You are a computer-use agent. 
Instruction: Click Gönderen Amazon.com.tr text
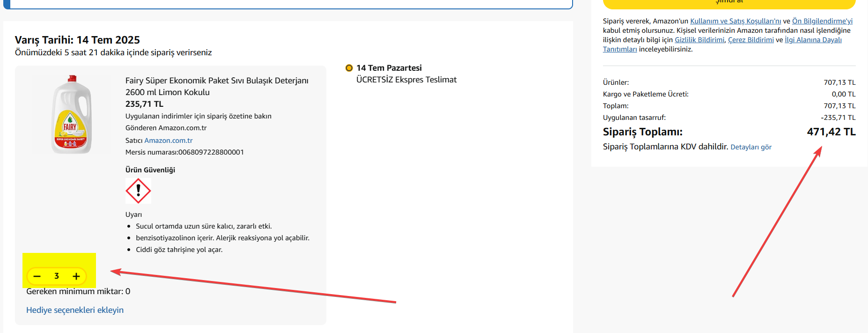click(x=166, y=128)
